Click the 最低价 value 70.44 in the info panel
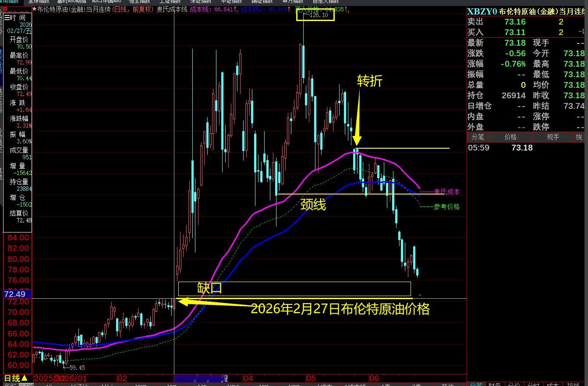This screenshot has height=386, width=588. [x=24, y=78]
